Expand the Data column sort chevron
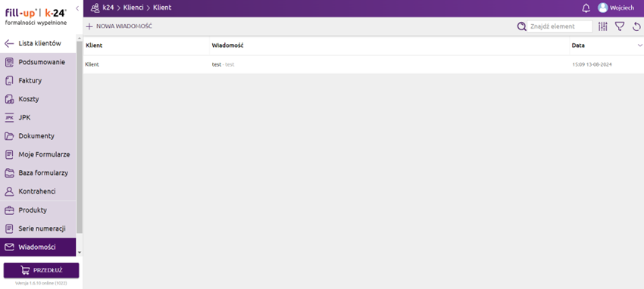This screenshot has width=644, height=289. pyautogui.click(x=639, y=45)
